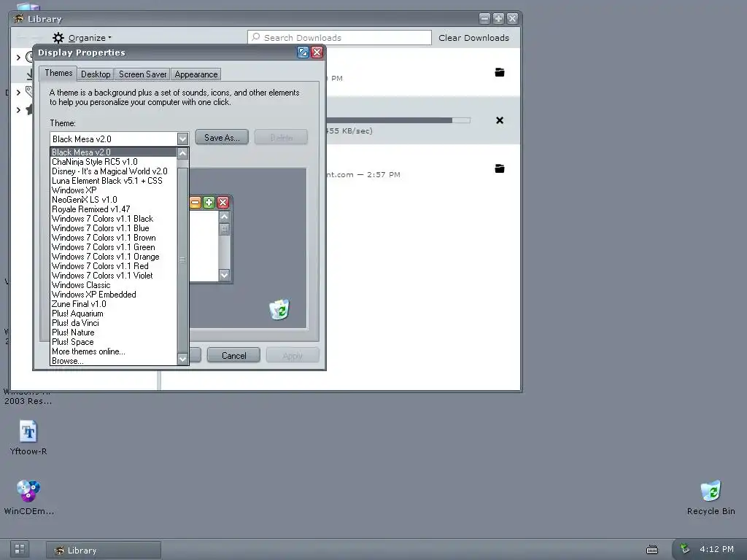Select Plus! Space theme
Screen dimensions: 747x560
[x=113, y=343]
